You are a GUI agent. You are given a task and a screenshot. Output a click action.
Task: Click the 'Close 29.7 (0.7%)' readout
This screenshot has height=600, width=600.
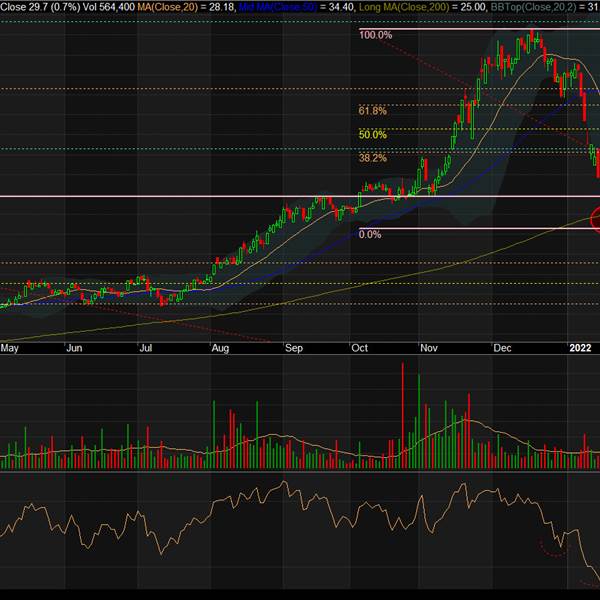40,7
